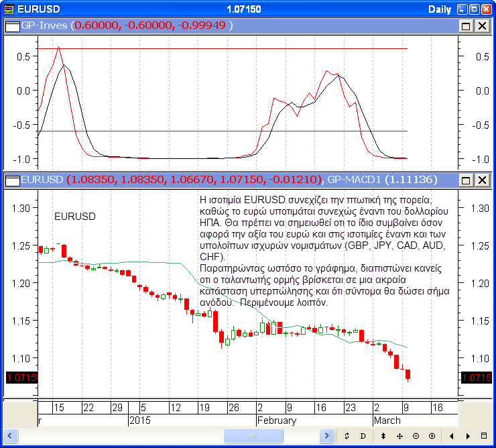Click the '26' date label on axis

point(233,408)
